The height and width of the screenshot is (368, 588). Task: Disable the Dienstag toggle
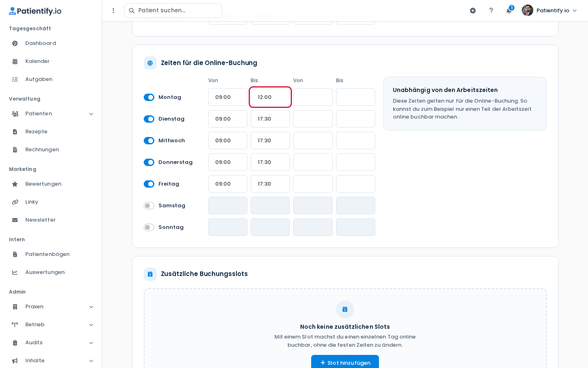149,119
